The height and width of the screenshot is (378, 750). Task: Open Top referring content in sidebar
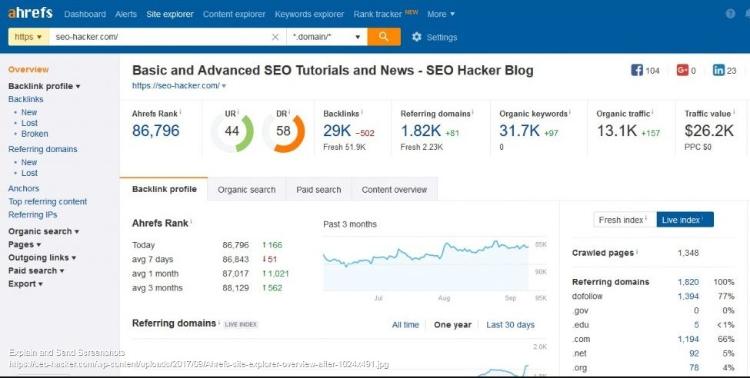click(x=47, y=201)
